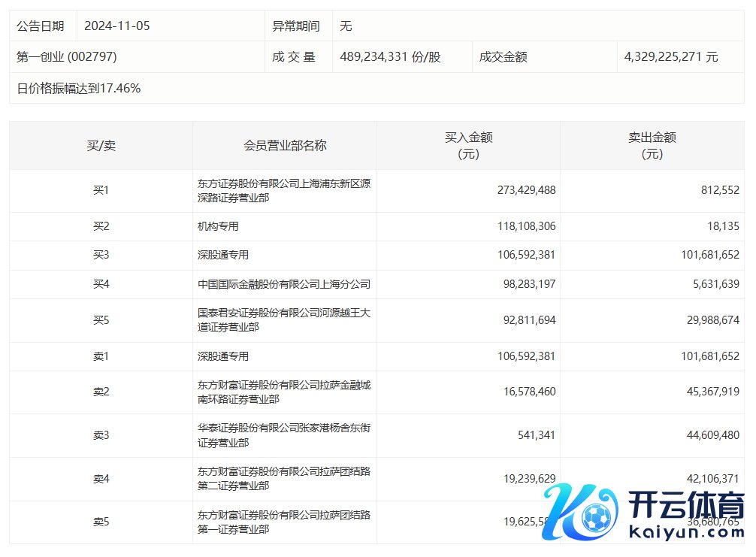Viewport: 756px width, 557px height.
Task: Select the 买/卖 column header
Action: 101,146
